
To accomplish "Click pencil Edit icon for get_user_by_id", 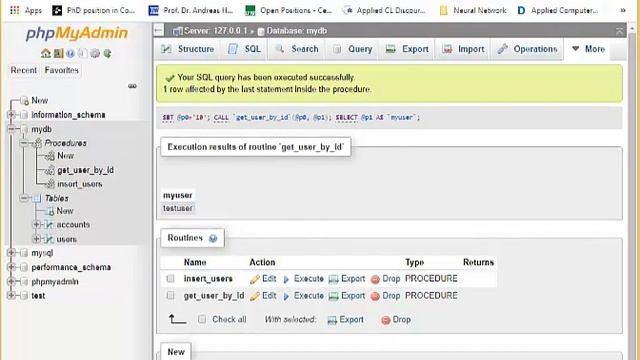I will (255, 296).
